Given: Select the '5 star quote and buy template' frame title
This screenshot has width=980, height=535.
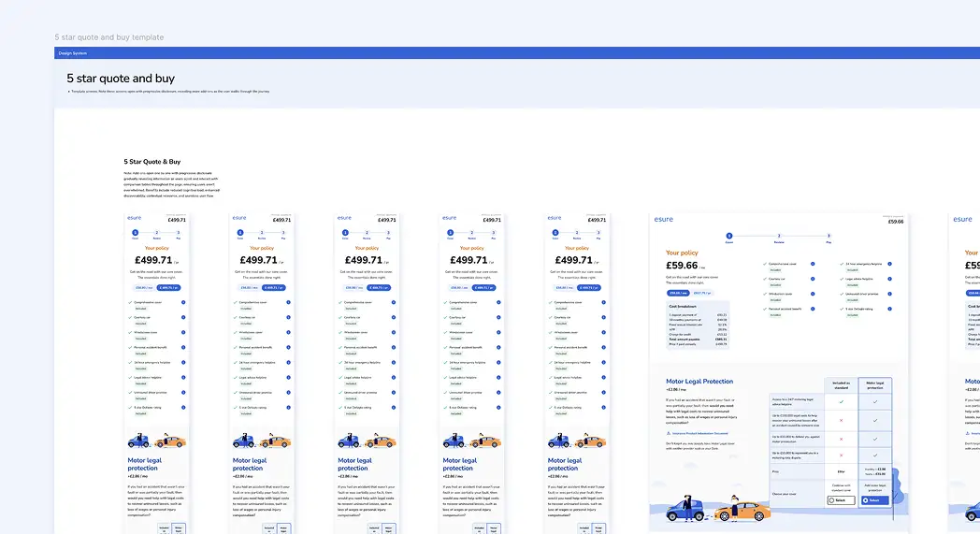Looking at the screenshot, I should tap(109, 37).
